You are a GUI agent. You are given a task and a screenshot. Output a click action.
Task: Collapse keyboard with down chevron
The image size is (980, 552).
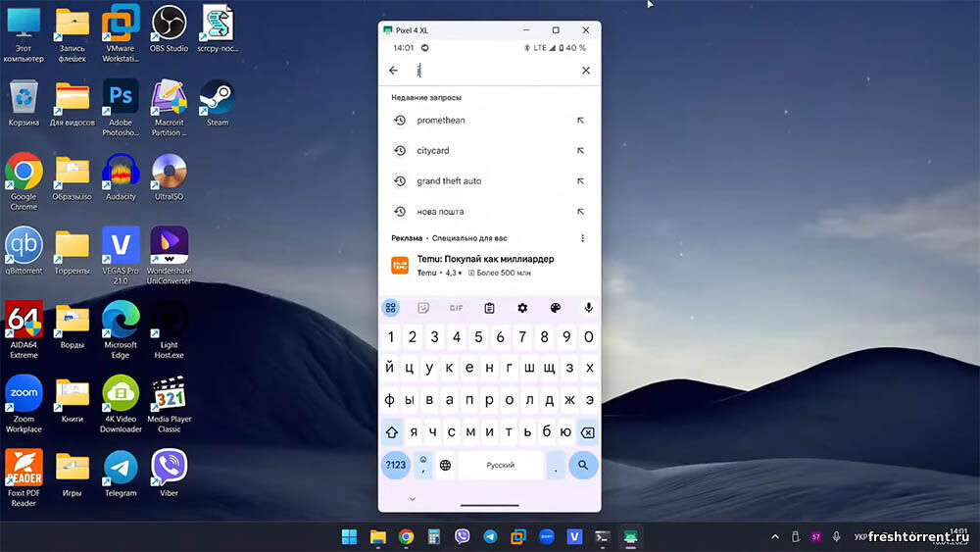coord(412,499)
